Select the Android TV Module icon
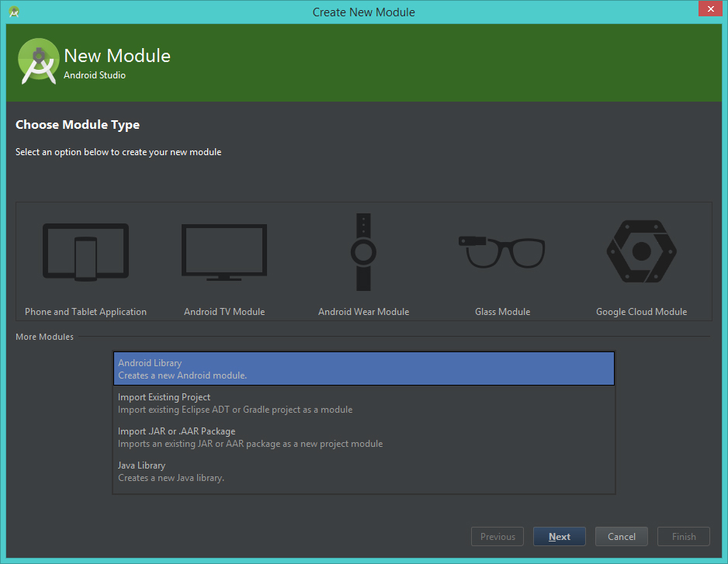This screenshot has height=564, width=728. [224, 251]
